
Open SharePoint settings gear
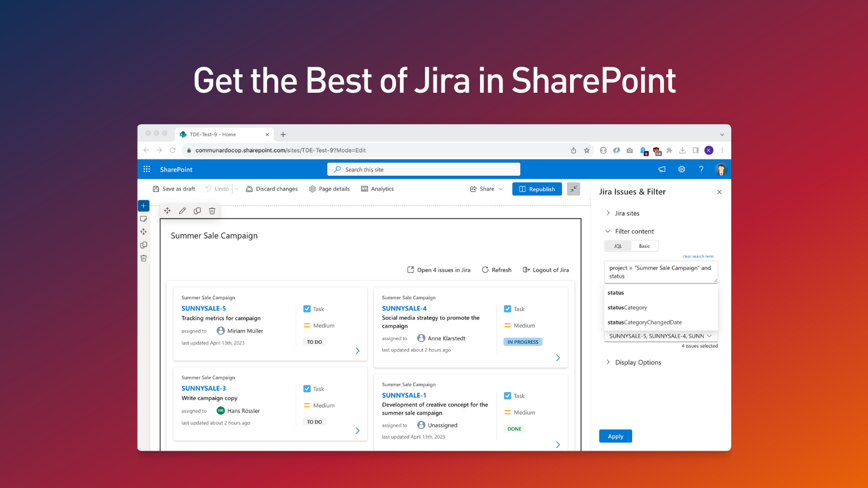681,169
